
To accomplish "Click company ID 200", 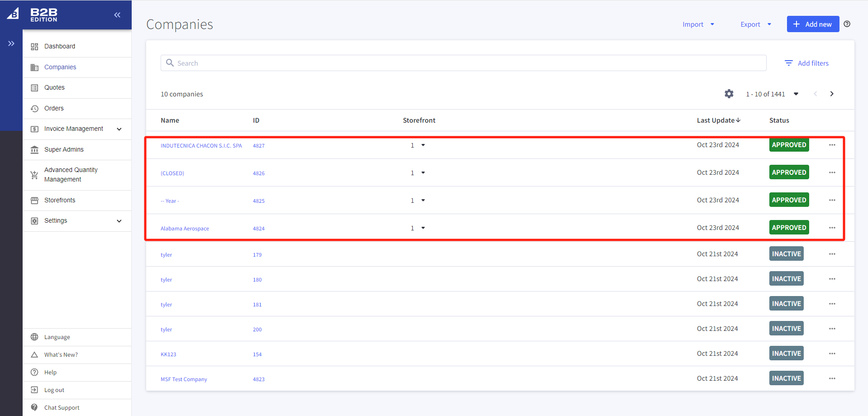I will (x=257, y=330).
